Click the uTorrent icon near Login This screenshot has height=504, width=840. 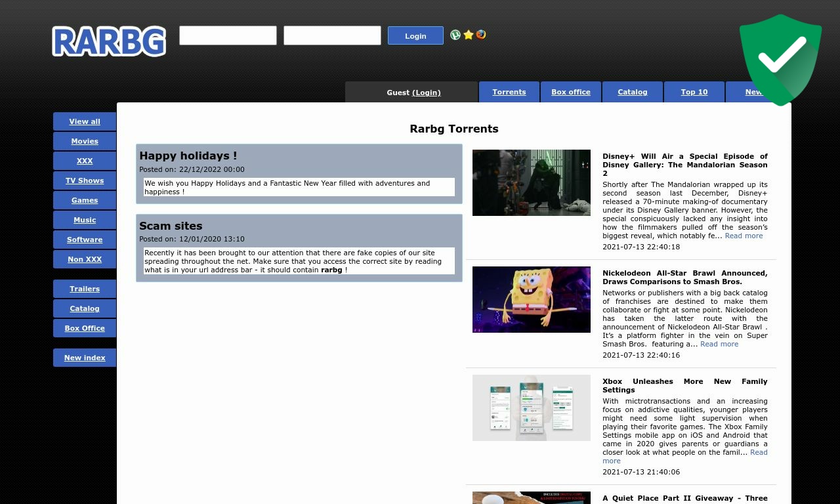pos(455,35)
